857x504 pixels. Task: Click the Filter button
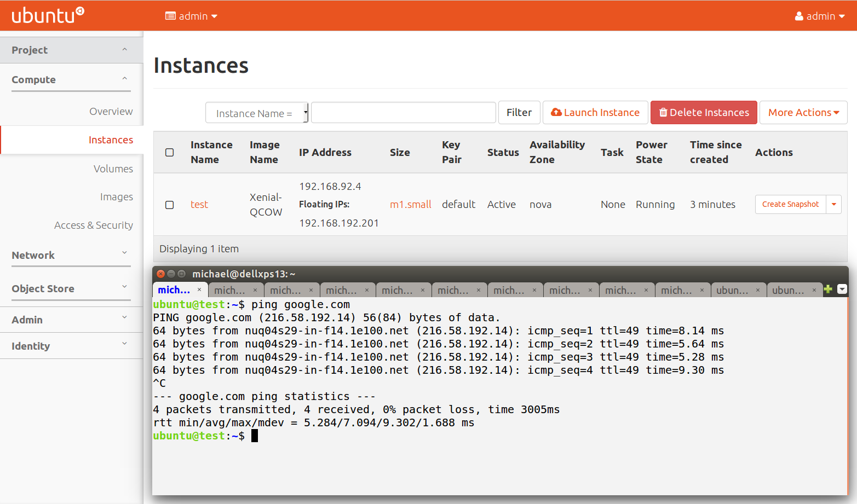click(x=519, y=112)
